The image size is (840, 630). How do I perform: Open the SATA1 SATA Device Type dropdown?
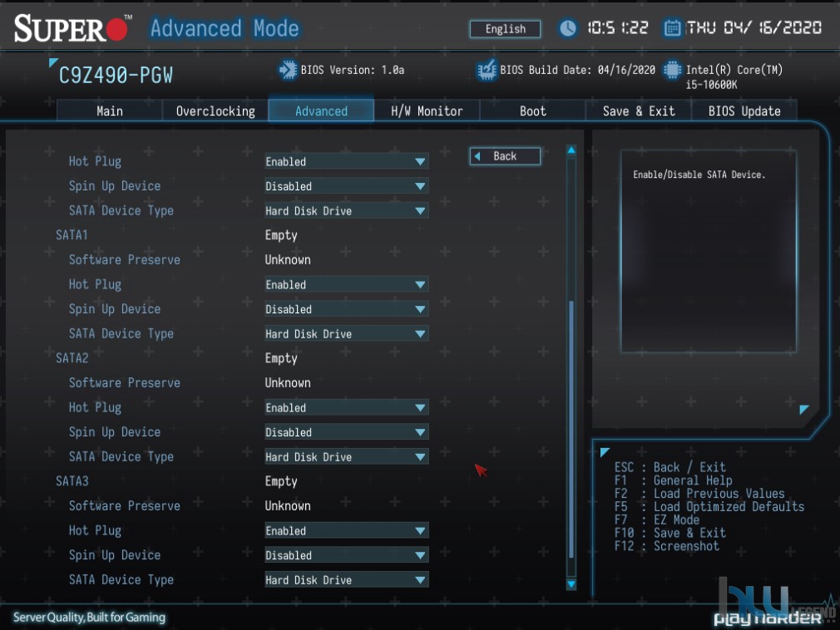tap(347, 334)
